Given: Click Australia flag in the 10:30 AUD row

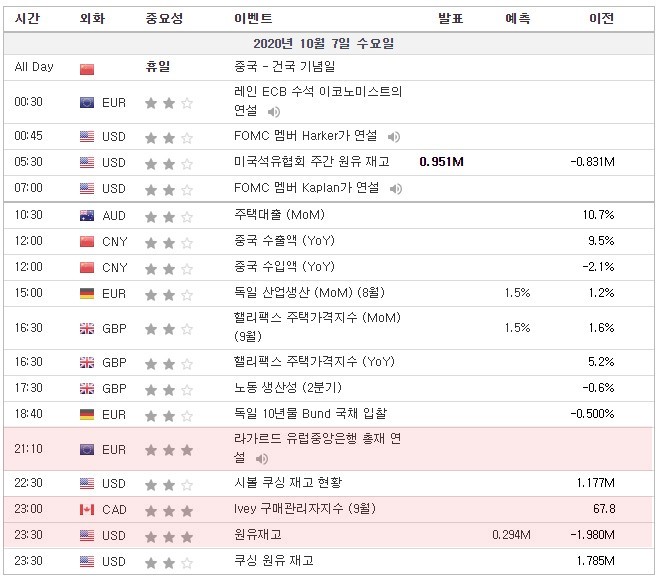Looking at the screenshot, I should pyautogui.click(x=87, y=215).
